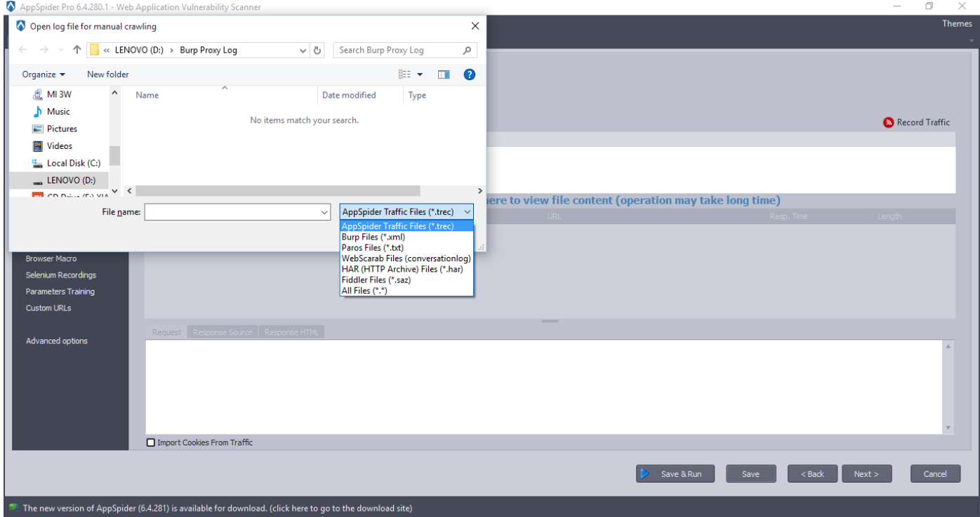Choose HAR (HTTP Archive) Files filter

point(406,269)
